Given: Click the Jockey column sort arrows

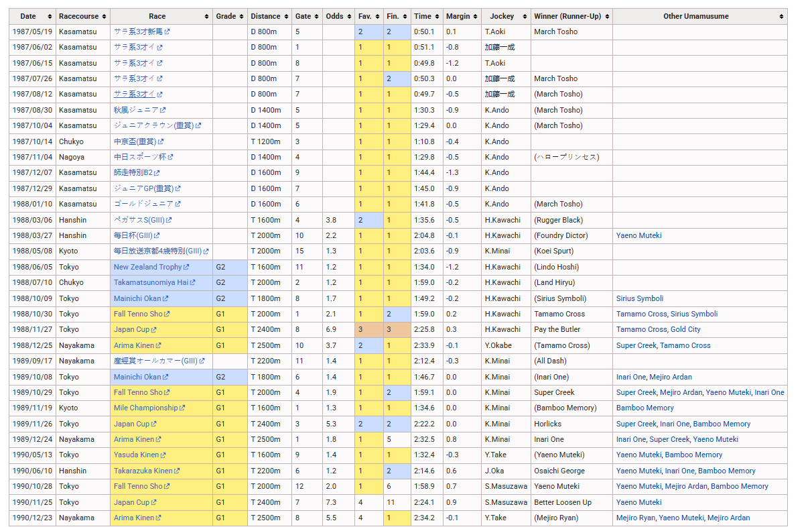Looking at the screenshot, I should point(525,16).
